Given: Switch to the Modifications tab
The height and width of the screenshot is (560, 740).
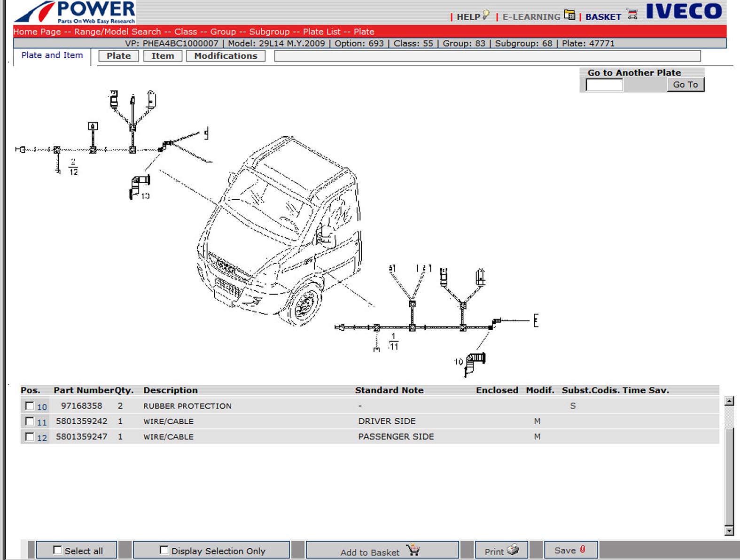Looking at the screenshot, I should point(226,56).
